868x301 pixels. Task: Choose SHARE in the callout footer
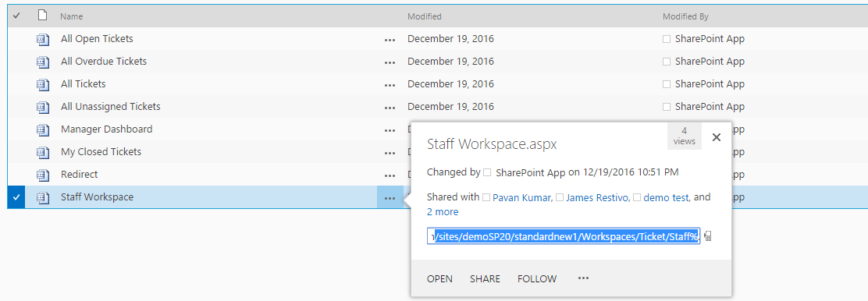tap(485, 279)
